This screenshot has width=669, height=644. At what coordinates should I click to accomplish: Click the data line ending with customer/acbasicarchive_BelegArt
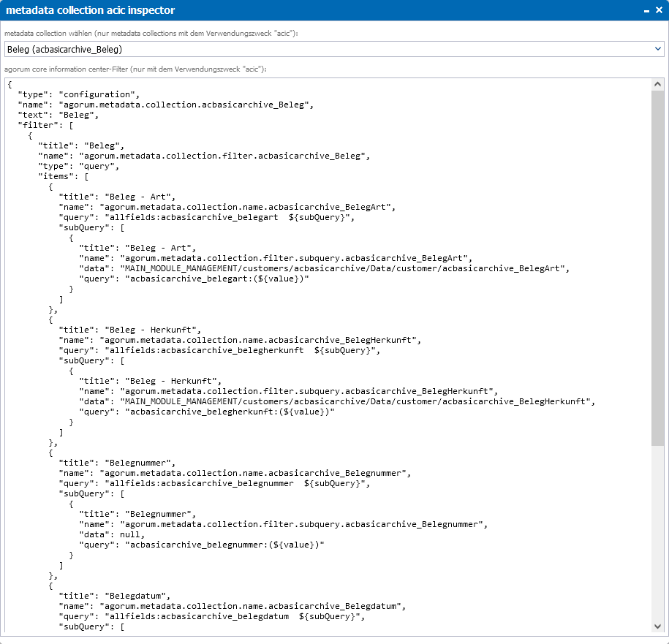click(324, 268)
